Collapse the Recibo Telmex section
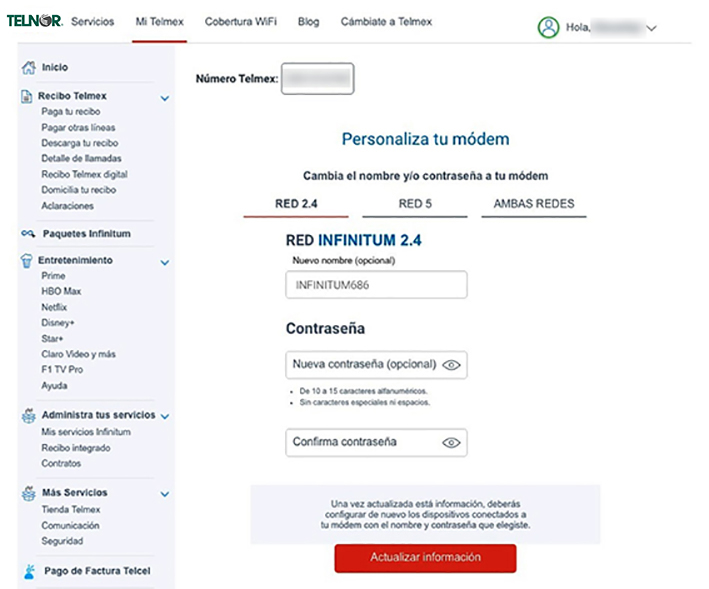 165,98
